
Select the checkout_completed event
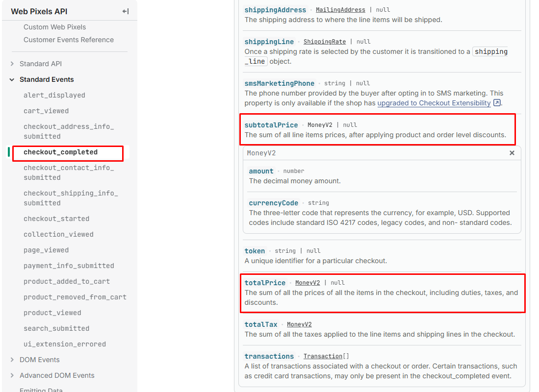point(60,152)
